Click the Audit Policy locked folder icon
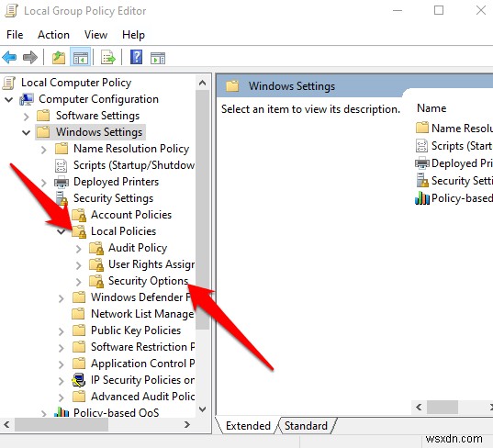Screen dimensions: 493x448 click(96, 248)
